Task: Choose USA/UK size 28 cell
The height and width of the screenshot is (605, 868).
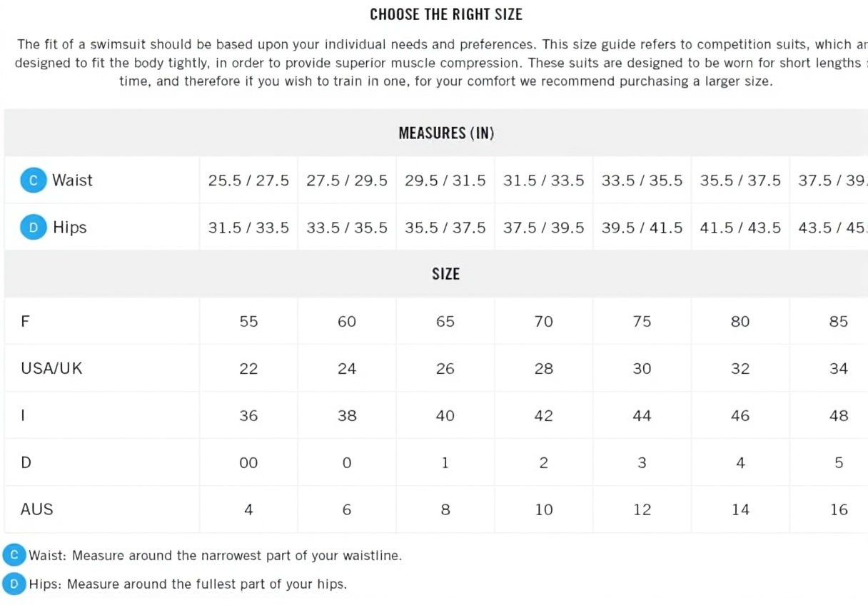Action: click(543, 369)
